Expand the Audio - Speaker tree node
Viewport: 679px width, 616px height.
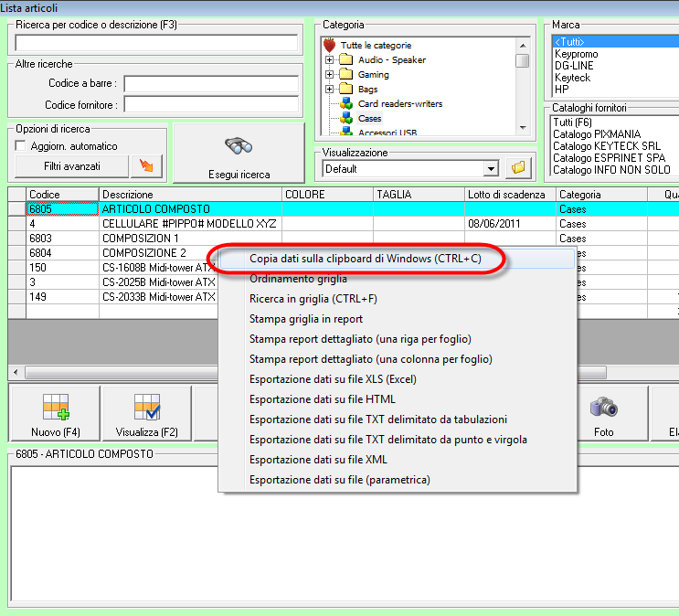coord(330,59)
